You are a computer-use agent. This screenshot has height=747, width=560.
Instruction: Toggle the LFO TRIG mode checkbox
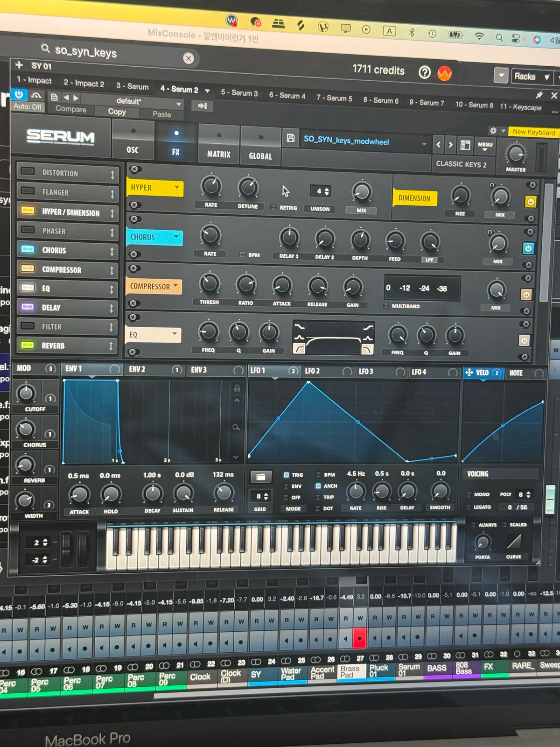click(x=286, y=475)
